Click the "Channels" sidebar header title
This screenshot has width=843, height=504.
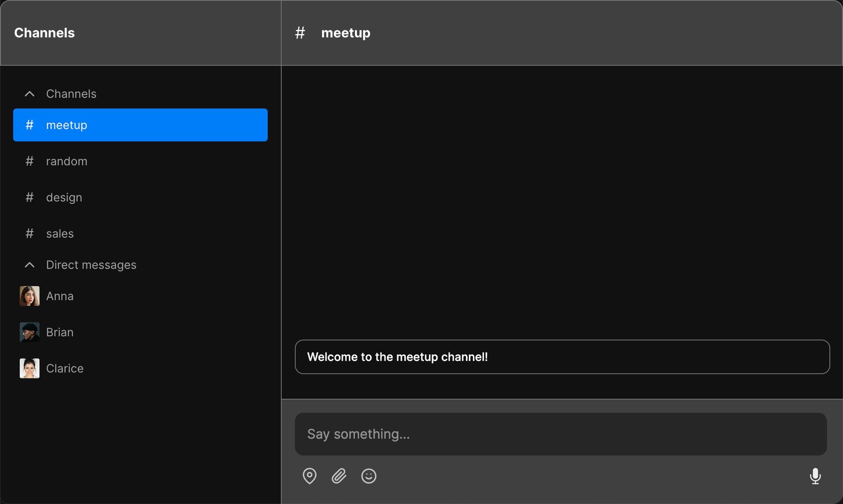44,33
